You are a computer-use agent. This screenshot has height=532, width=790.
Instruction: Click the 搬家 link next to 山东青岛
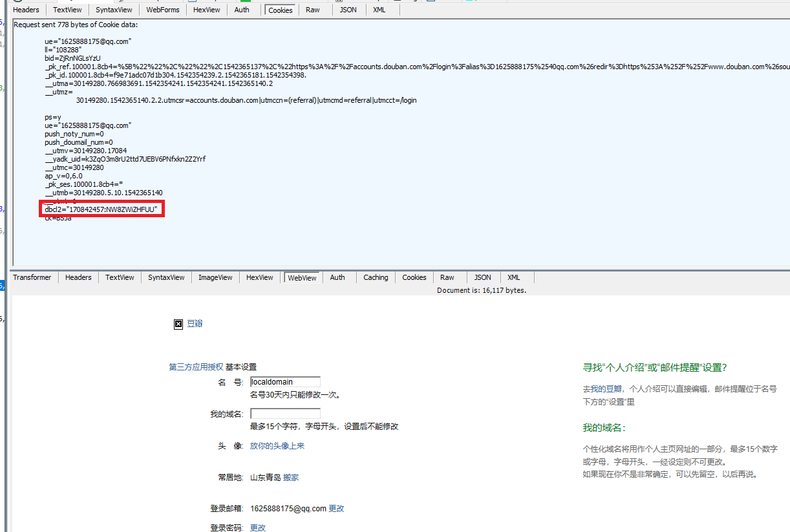[x=291, y=478]
